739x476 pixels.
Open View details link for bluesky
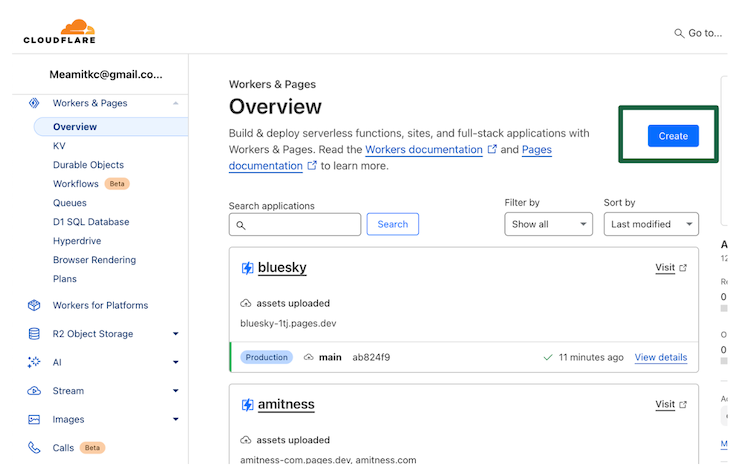660,357
